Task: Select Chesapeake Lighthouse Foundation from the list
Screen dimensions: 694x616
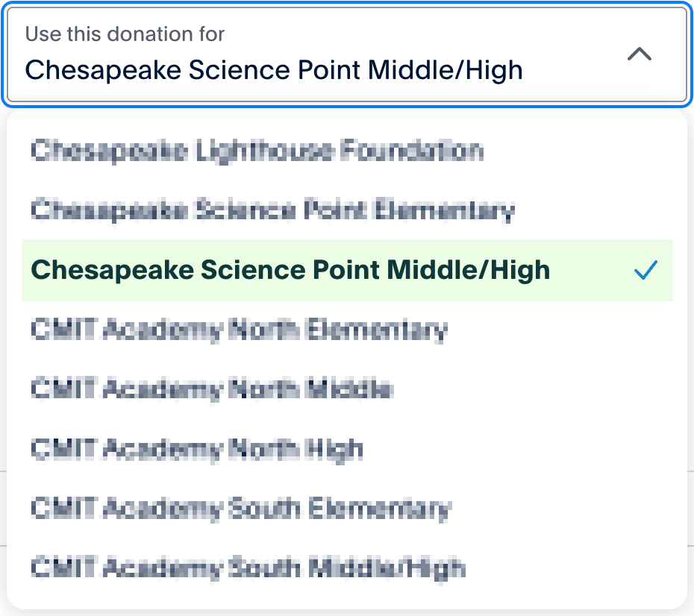Action: pos(257,151)
